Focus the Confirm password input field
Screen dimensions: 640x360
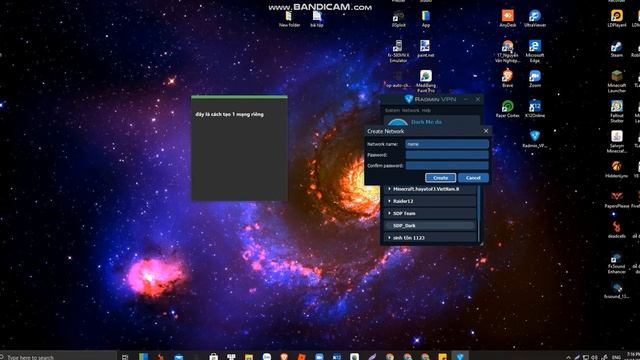tap(447, 165)
